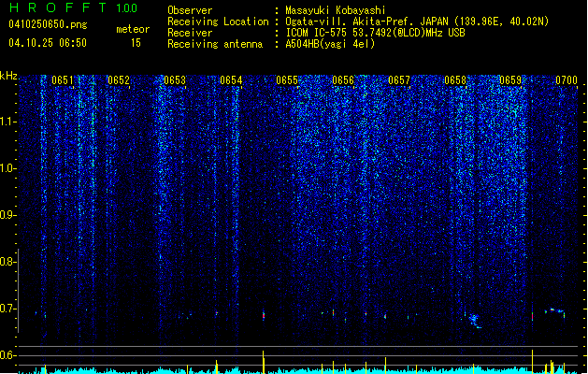
Task: Click the tallest yellow spike before 0655
Action: (x=264, y=362)
